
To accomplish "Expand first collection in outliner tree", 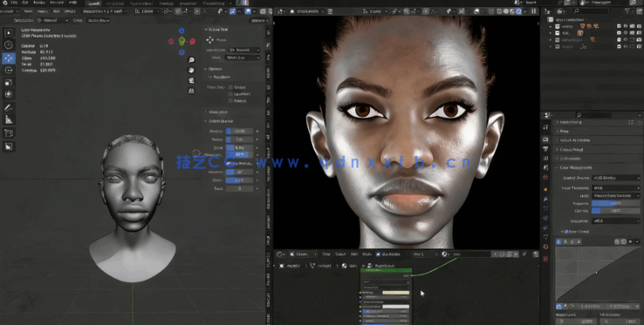I will click(x=551, y=26).
